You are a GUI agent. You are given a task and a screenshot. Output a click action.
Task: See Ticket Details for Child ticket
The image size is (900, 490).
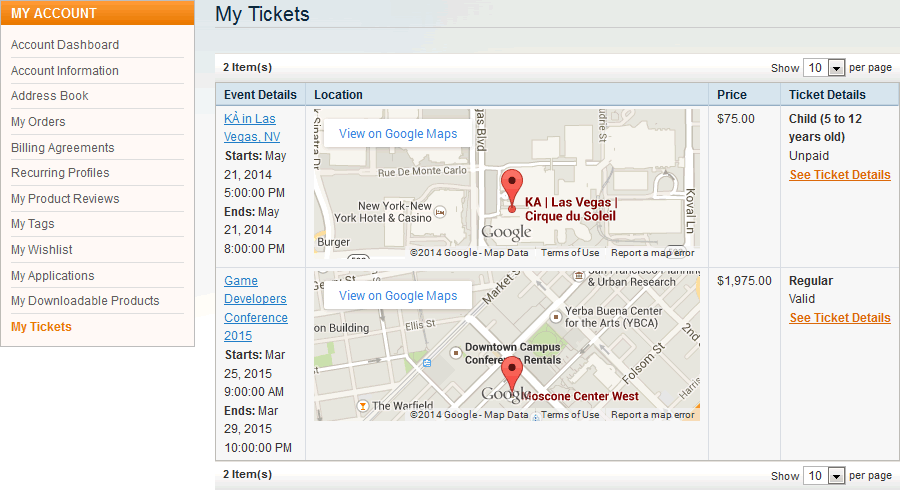click(x=839, y=175)
